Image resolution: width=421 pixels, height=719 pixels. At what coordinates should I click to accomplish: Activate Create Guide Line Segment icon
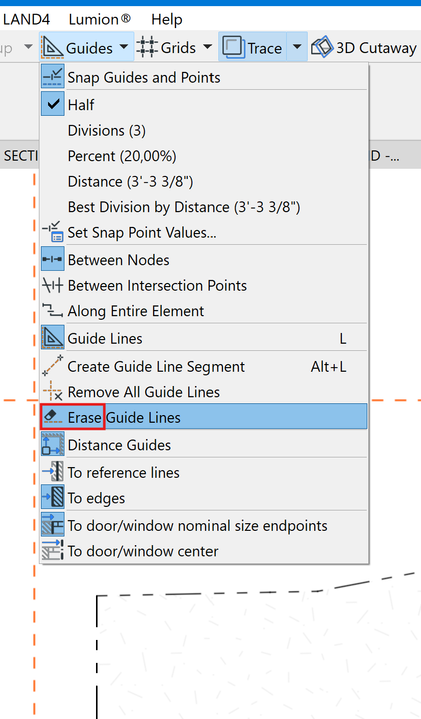[53, 366]
